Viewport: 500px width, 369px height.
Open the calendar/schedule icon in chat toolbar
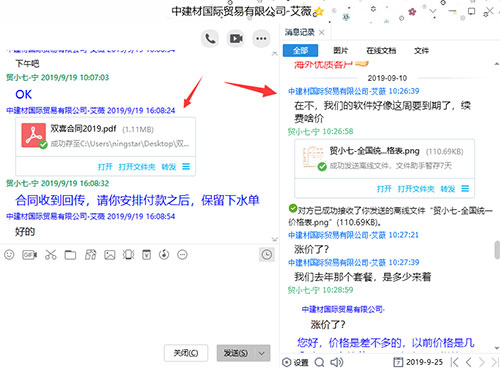pos(147,255)
